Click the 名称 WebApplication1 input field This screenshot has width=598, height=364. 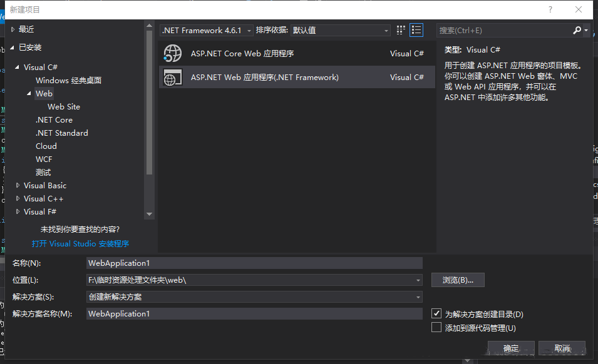coord(254,263)
